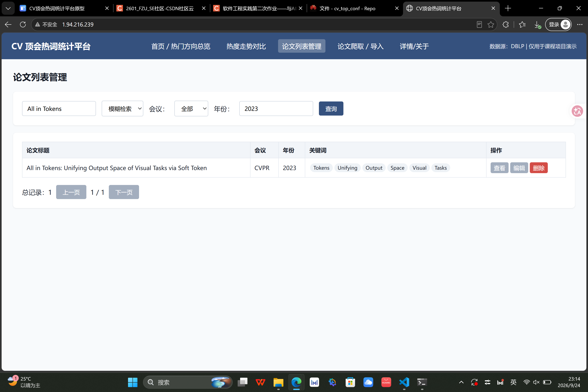Open the downloads icon
Screen dimensions: 588x392
click(537, 24)
